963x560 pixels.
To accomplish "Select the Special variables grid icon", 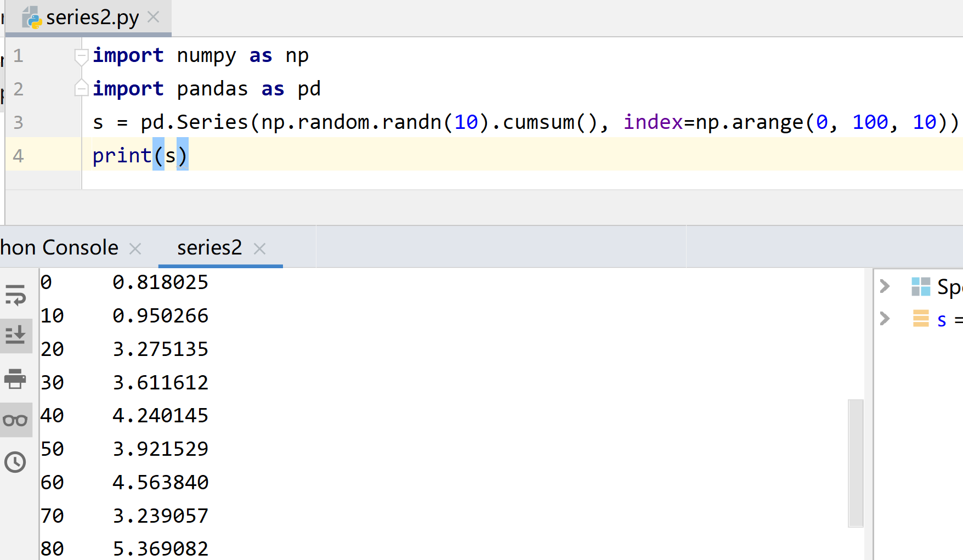I will [922, 286].
